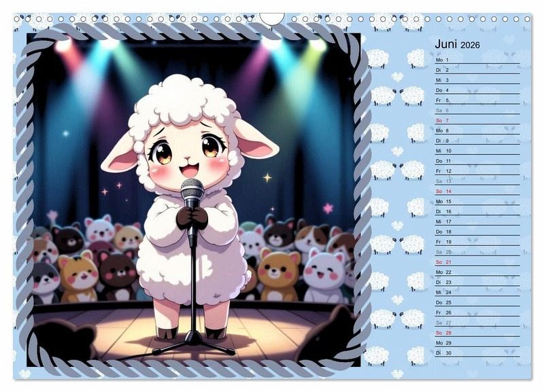Click the Friday 19 date line
The height and width of the screenshot is (392, 544).
(x=476, y=242)
